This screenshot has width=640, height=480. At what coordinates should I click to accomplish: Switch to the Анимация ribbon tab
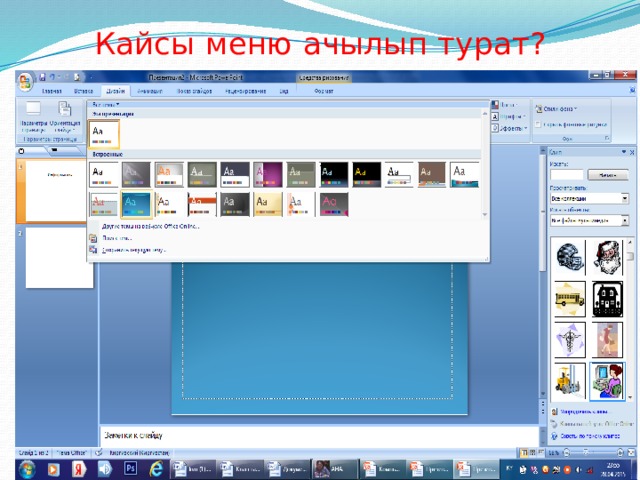150,91
